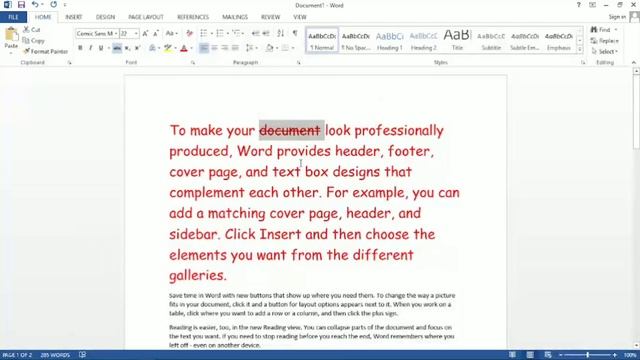Screen dimensions: 640x360
Task: Undo the last action
Action: pos(35,5)
